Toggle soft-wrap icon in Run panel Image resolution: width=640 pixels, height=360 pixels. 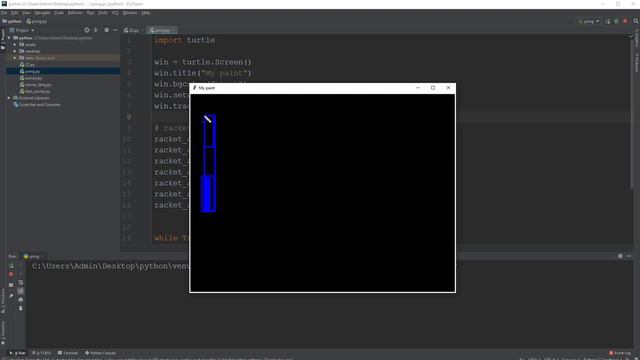pyautogui.click(x=20, y=282)
